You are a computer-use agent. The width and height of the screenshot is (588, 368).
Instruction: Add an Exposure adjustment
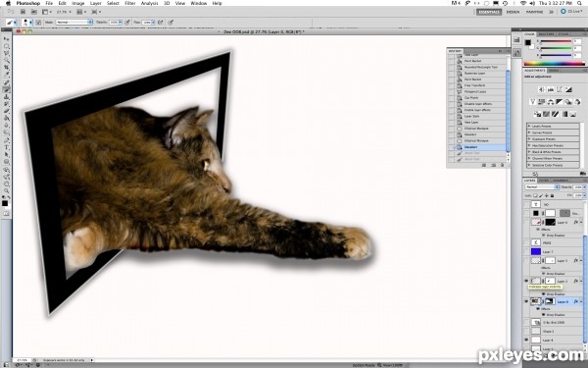coord(568,89)
